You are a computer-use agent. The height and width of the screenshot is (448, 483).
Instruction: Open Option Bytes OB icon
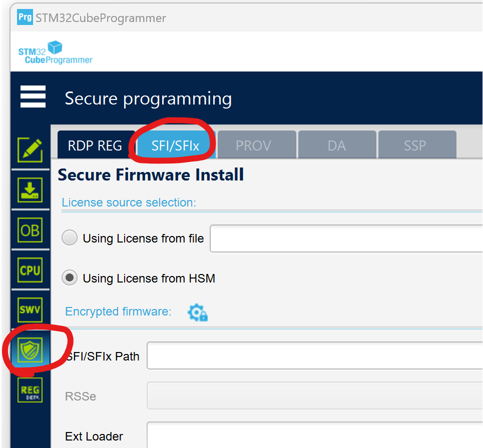30,230
